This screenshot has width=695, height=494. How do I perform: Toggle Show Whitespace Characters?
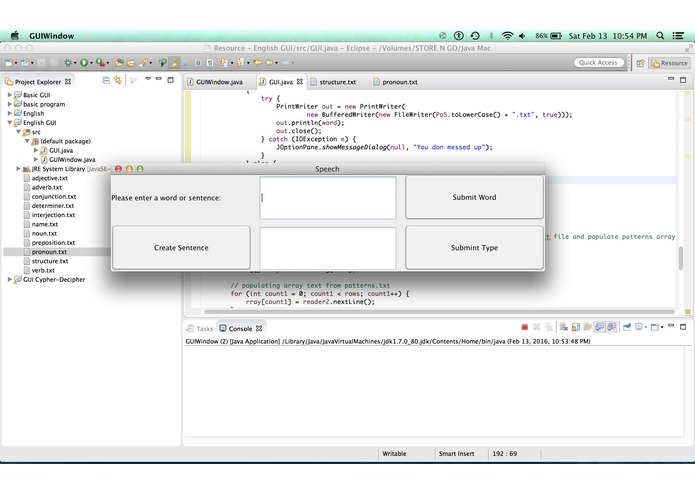click(210, 63)
